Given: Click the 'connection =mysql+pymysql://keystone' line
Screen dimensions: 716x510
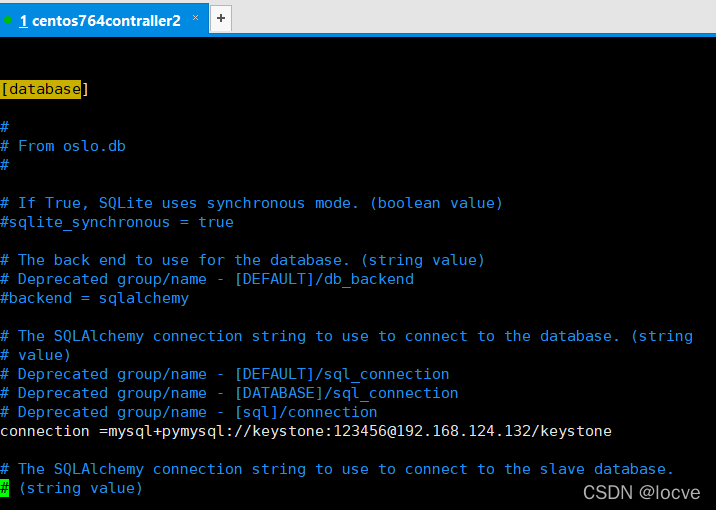Looking at the screenshot, I should point(306,431).
